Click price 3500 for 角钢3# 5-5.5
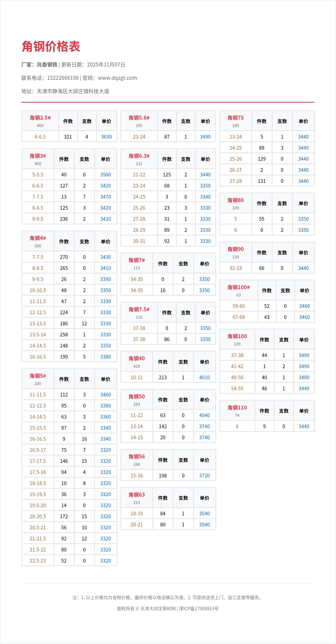 (x=106, y=175)
